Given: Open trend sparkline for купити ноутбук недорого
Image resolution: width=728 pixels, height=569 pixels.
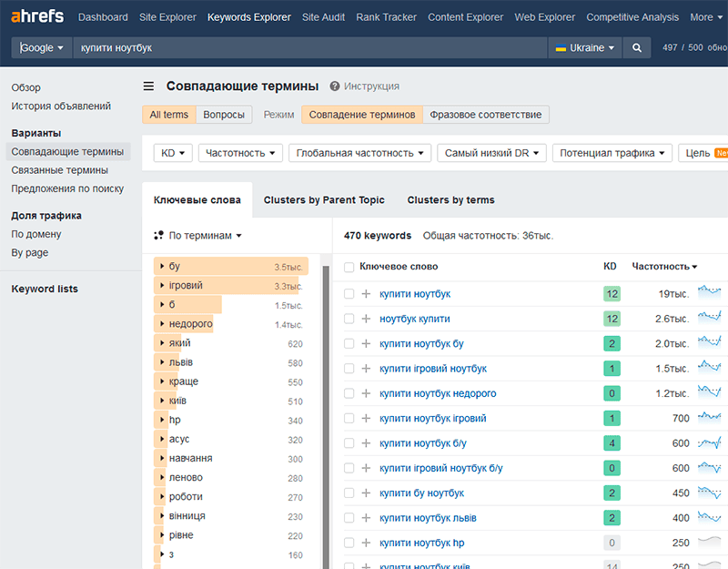Looking at the screenshot, I should pos(710,392).
